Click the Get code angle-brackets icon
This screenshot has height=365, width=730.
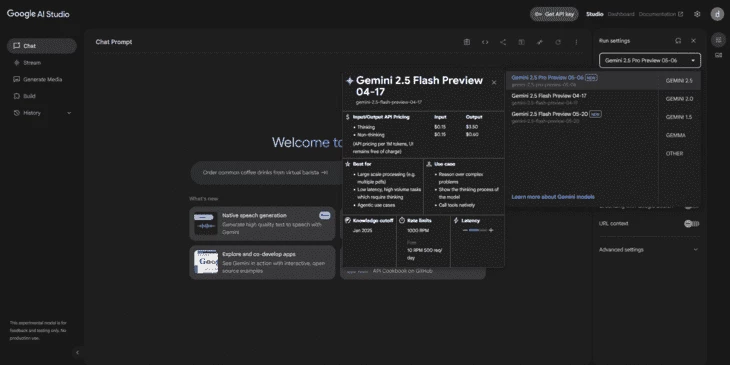(485, 42)
